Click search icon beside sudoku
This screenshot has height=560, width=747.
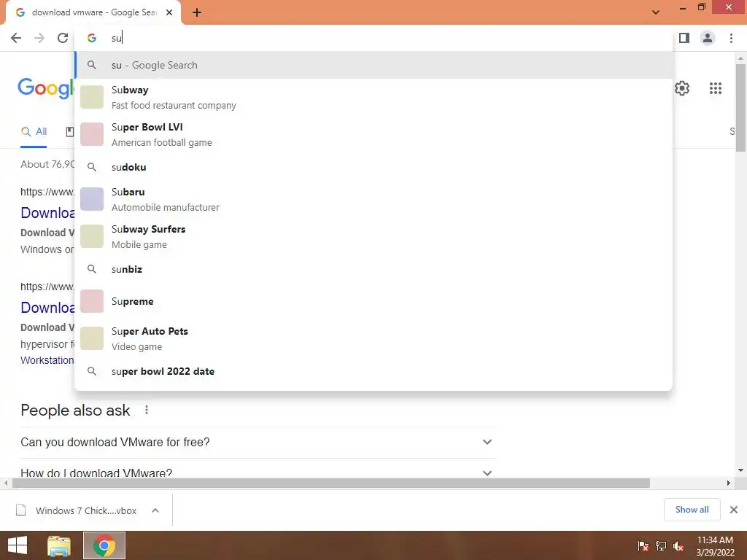(x=92, y=167)
